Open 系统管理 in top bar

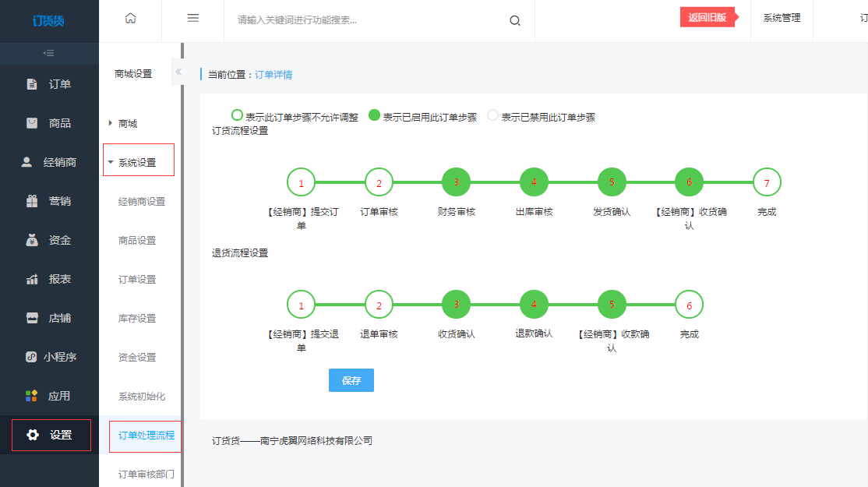pos(782,18)
